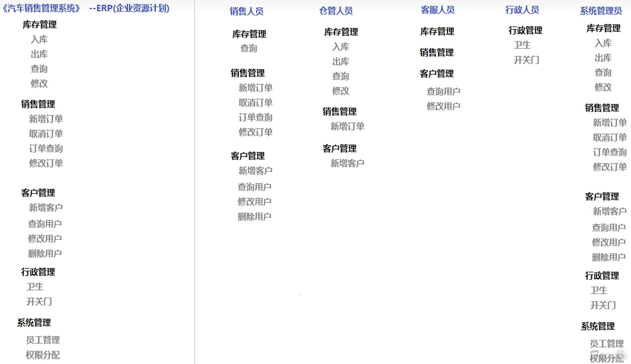Click 查询 under 销售人员 库存管理
This screenshot has width=631, height=364.
pyautogui.click(x=249, y=48)
